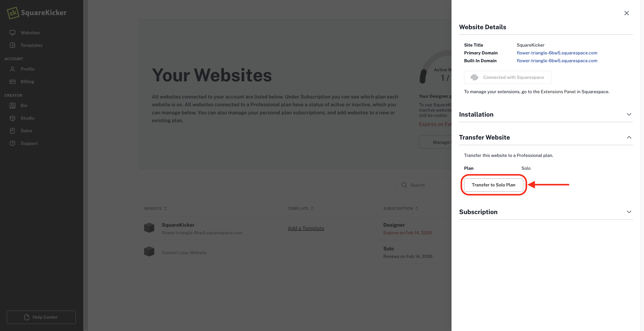Navigate to Sales section
644x331 pixels.
tap(26, 130)
